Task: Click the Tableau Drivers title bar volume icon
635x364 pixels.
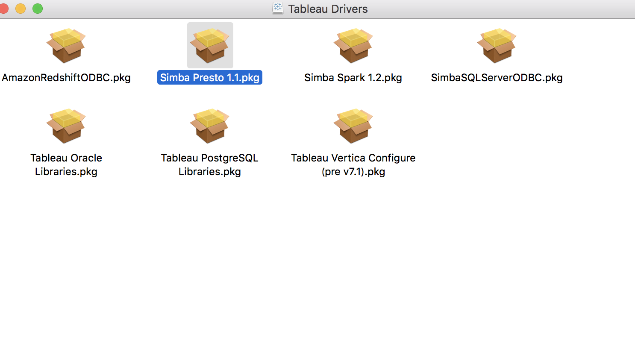Action: click(278, 9)
